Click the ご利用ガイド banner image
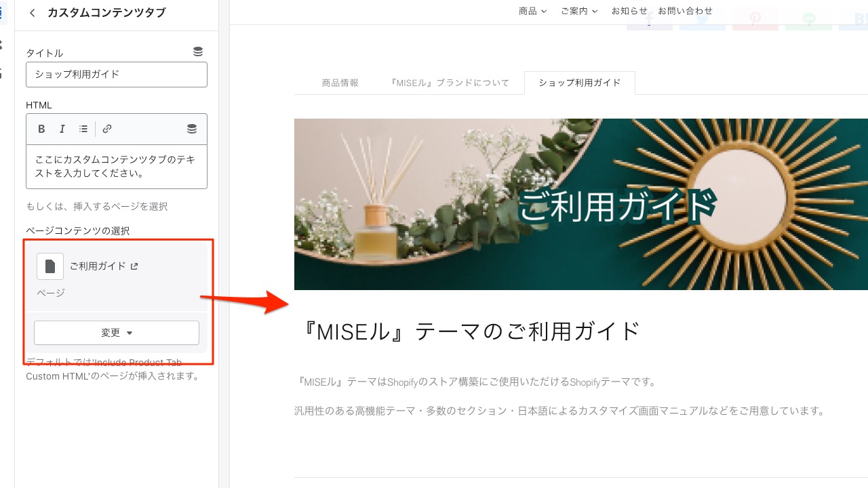This screenshot has width=868, height=488. coord(581,204)
